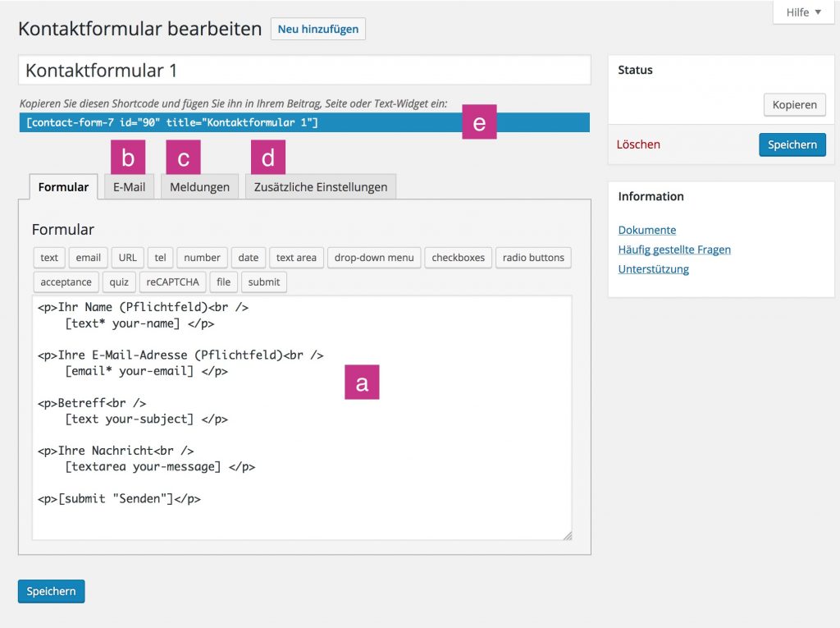The width and height of the screenshot is (840, 628).
Task: Insert radio buttons into the form
Action: [533, 257]
